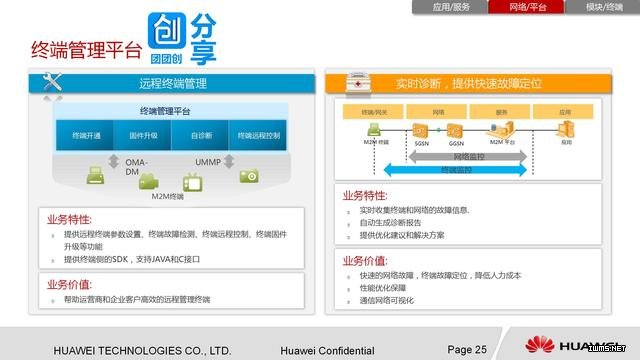Click the GGSN network node icon
This screenshot has height=360, width=640.
pyautogui.click(x=455, y=131)
